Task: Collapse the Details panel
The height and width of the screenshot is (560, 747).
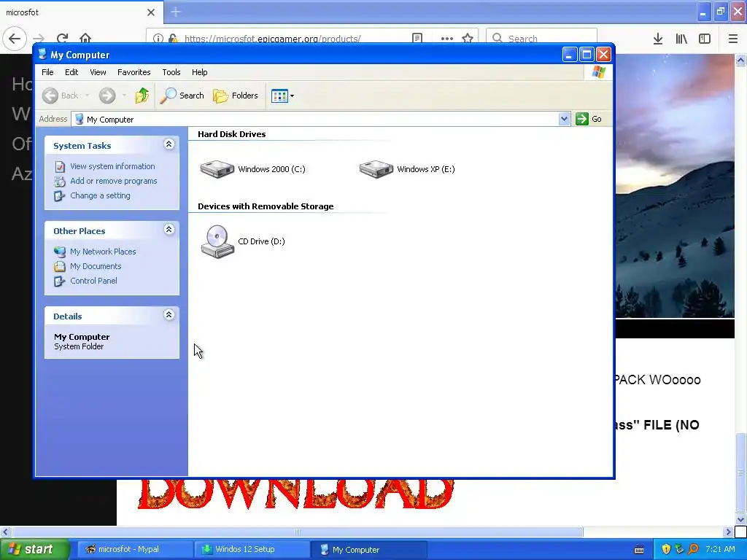Action: tap(169, 315)
